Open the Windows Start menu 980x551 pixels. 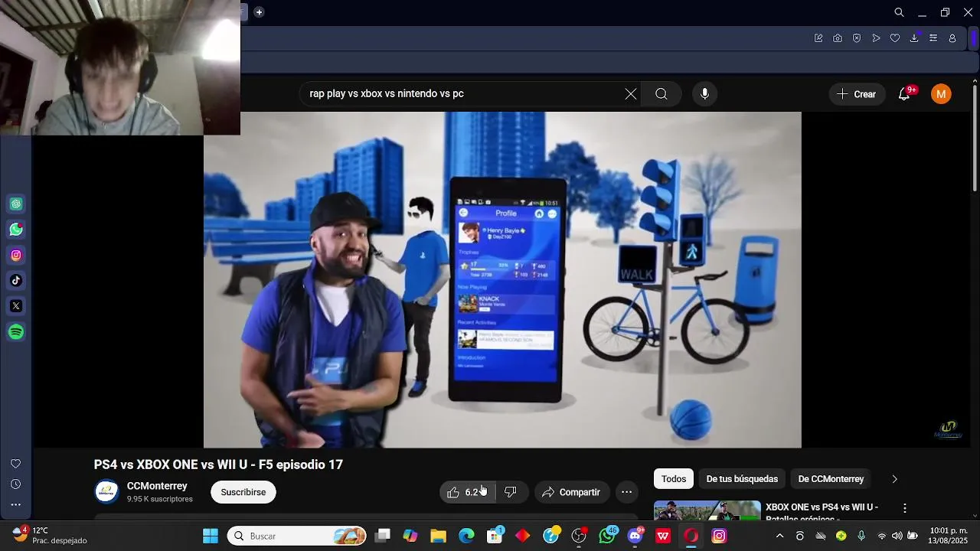click(x=211, y=536)
